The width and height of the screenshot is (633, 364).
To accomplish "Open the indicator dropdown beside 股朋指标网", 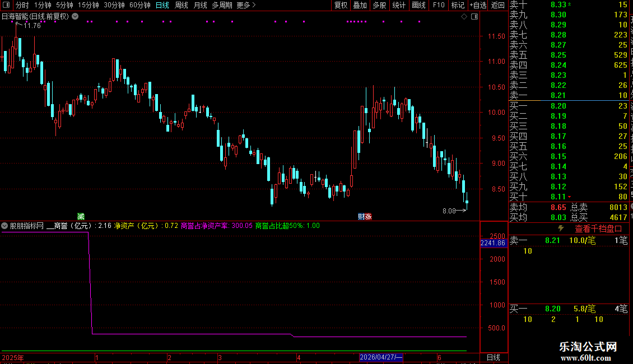I will click(x=4, y=226).
